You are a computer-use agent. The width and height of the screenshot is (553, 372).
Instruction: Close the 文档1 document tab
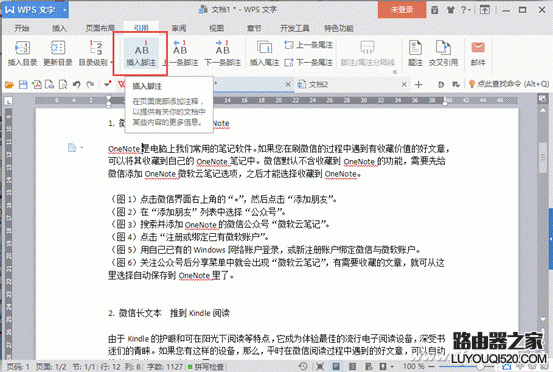tap(288, 84)
